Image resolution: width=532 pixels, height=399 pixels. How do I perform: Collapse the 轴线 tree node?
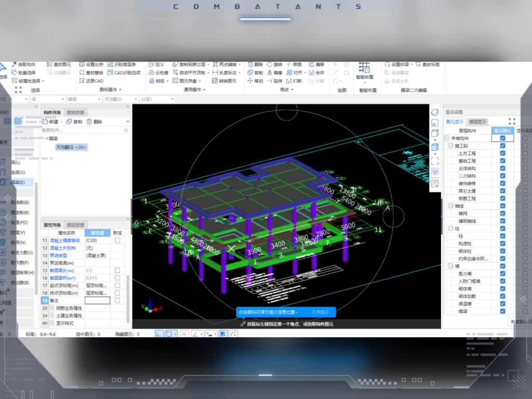tap(450, 206)
